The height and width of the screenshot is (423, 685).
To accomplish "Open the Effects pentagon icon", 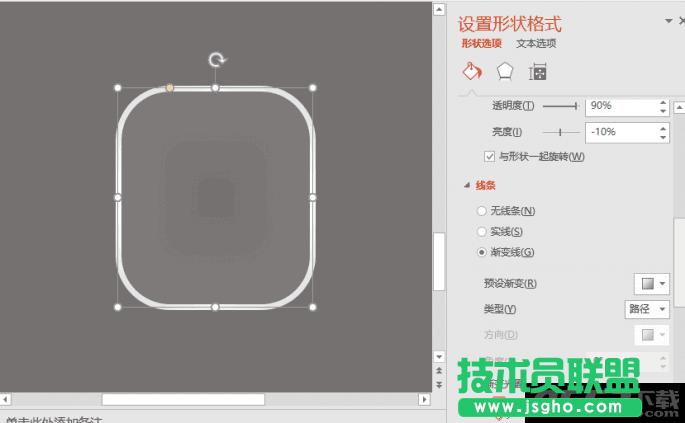I will (x=506, y=72).
